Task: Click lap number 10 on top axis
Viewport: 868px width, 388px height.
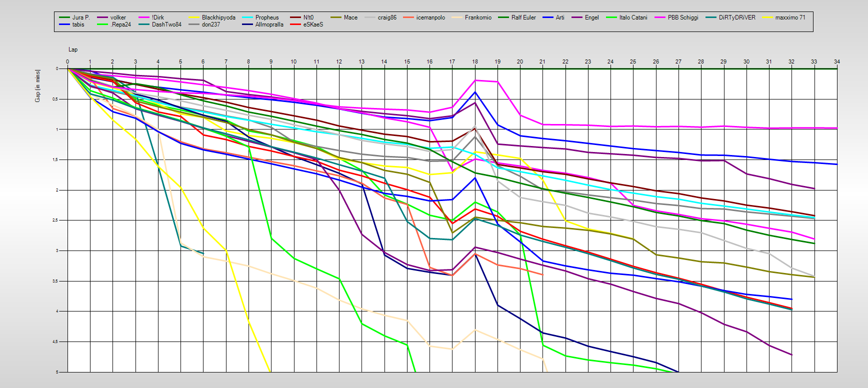Action: coord(293,62)
